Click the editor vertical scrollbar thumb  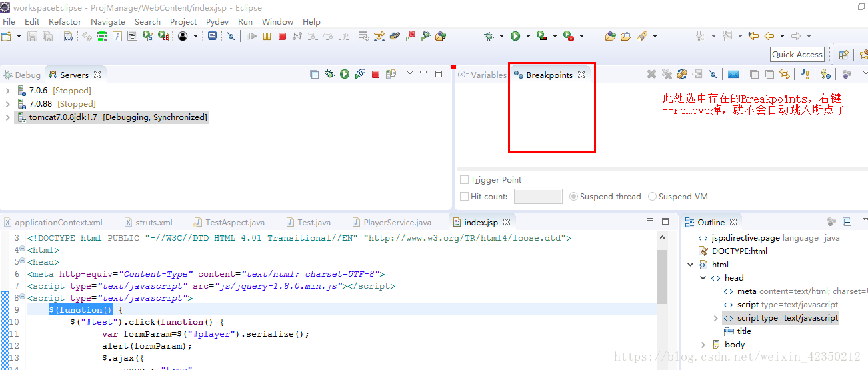click(x=662, y=276)
